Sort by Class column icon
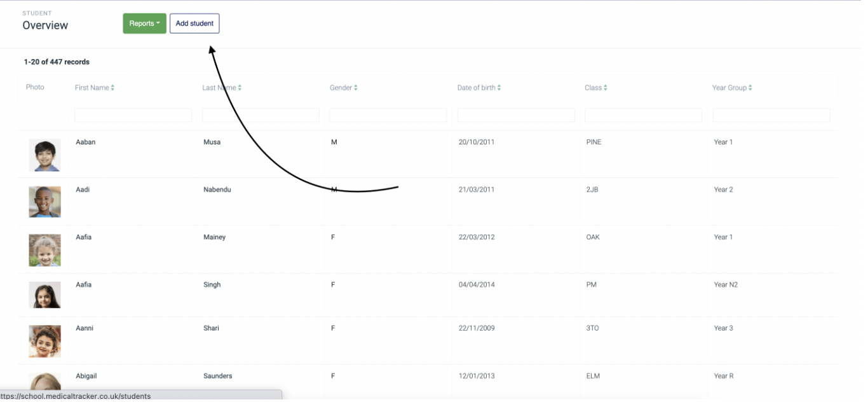This screenshot has height=402, width=868. [x=606, y=88]
